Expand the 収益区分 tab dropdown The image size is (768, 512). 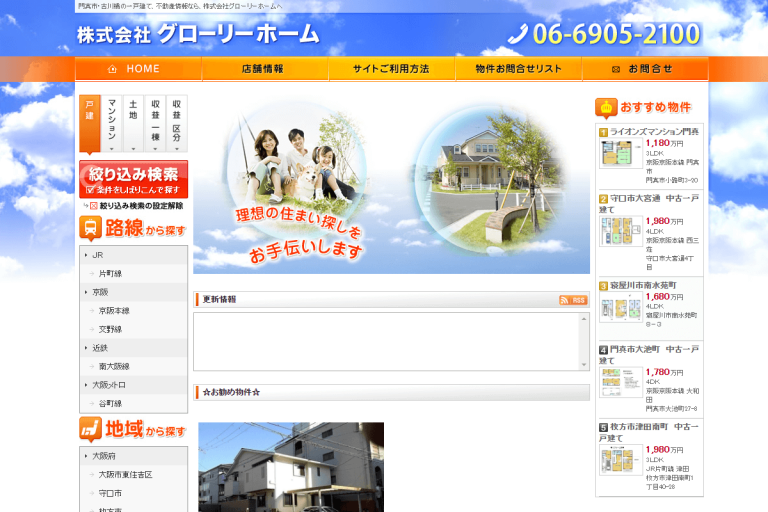[x=177, y=123]
